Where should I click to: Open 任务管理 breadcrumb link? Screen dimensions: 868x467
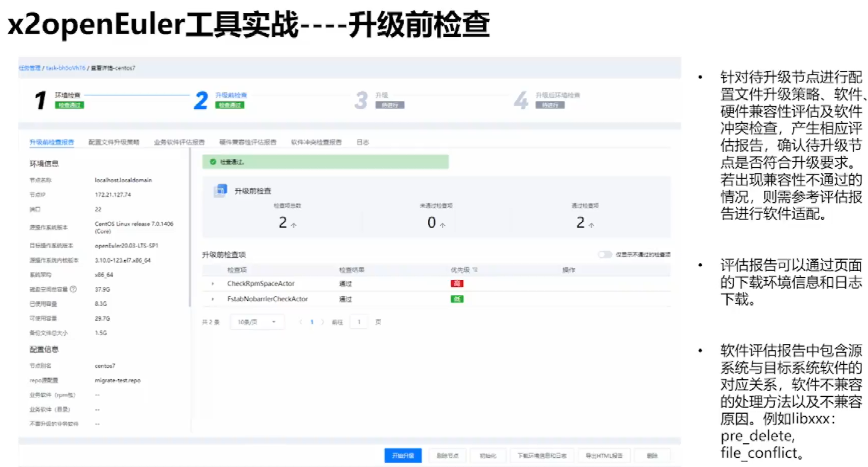tap(30, 68)
